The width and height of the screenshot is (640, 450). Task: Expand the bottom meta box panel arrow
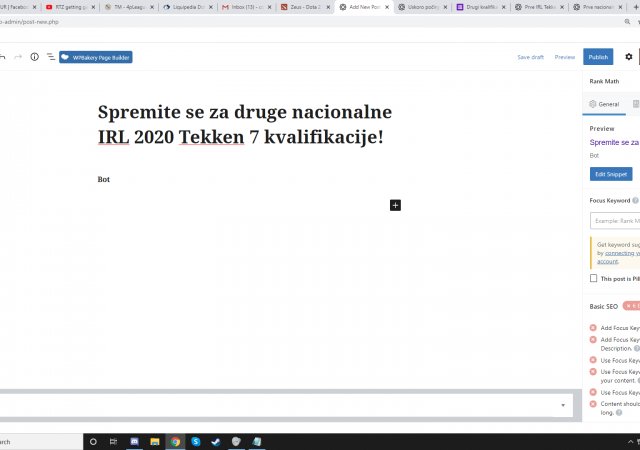click(563, 405)
